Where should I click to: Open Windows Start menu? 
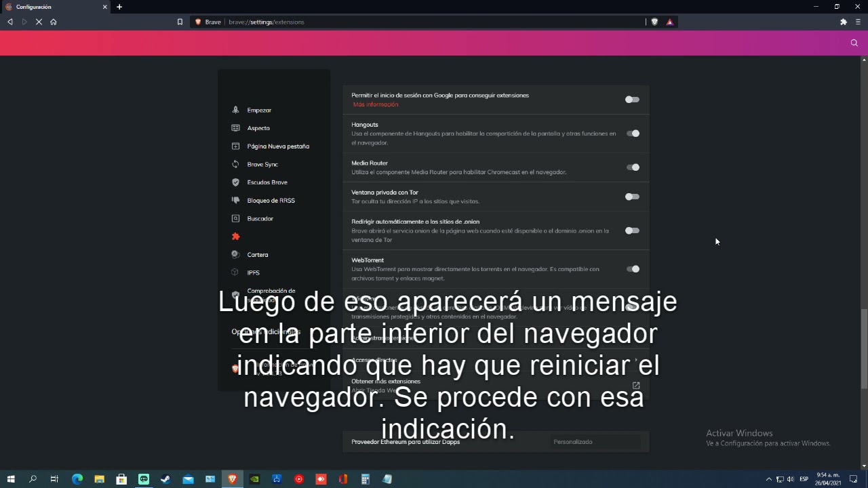tap(11, 479)
